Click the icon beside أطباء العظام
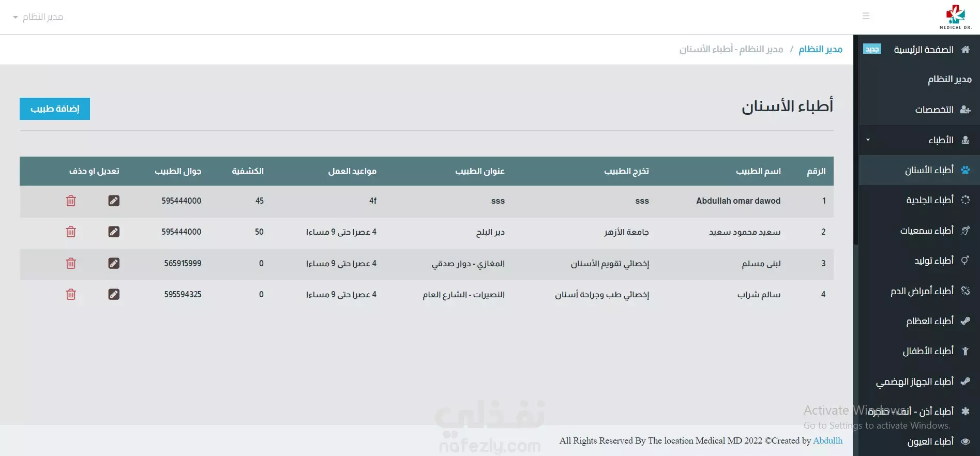Viewport: 980px width, 456px height. click(x=965, y=321)
